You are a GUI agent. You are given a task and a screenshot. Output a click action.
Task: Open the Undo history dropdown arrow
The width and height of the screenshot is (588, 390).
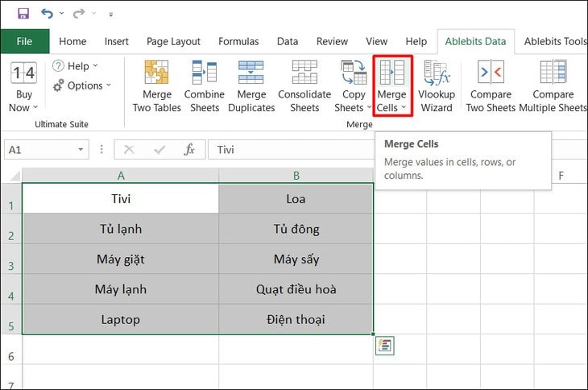62,14
